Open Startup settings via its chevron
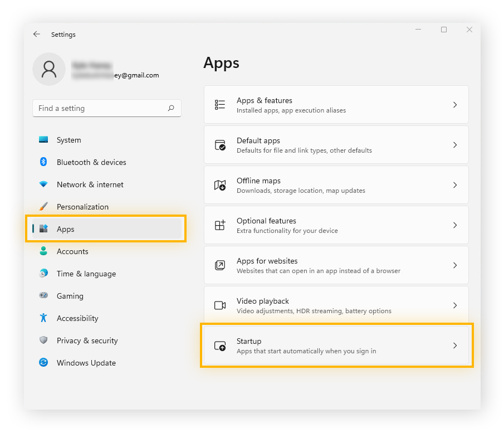This screenshot has height=433, width=504. 455,346
